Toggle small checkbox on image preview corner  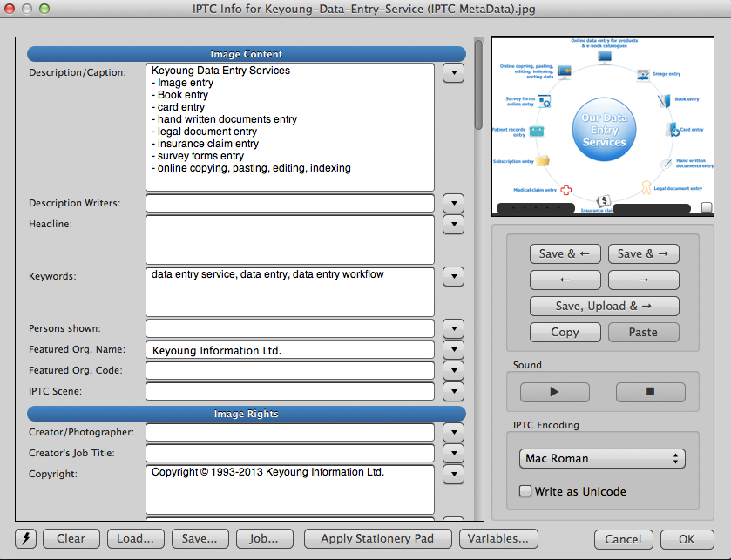tap(706, 207)
